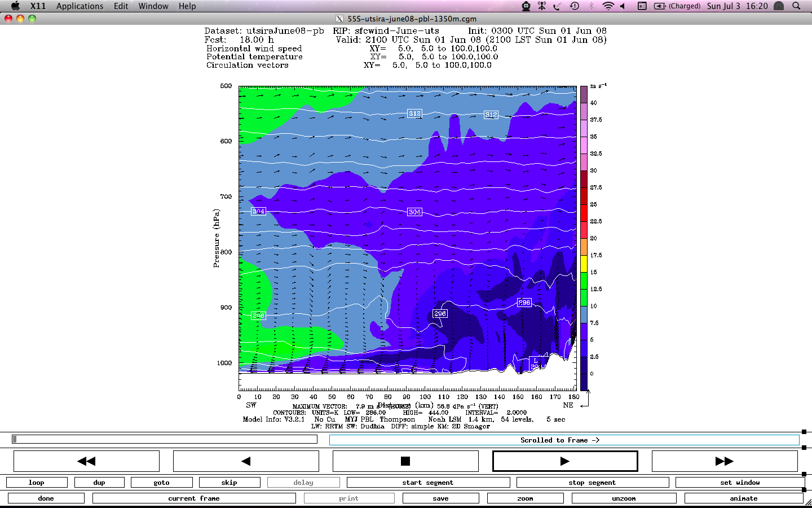Click the dup button

[x=99, y=483]
